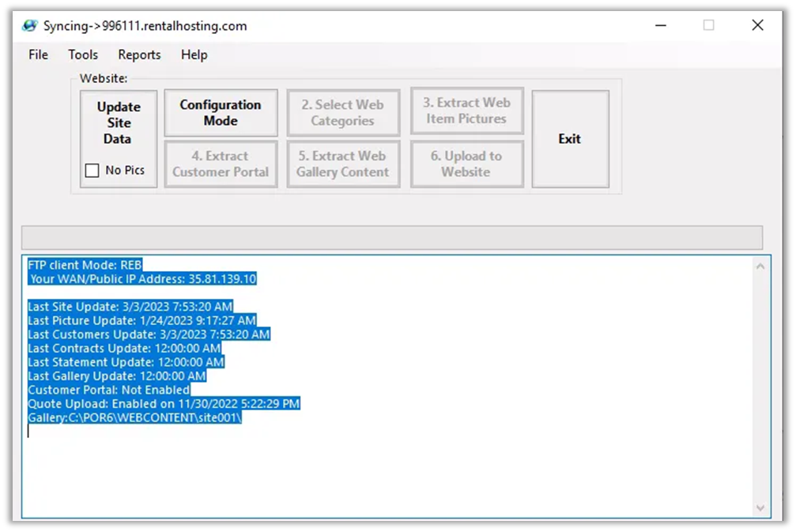Click the Gallery path line in log
The width and height of the screenshot is (796, 532).
(x=134, y=417)
